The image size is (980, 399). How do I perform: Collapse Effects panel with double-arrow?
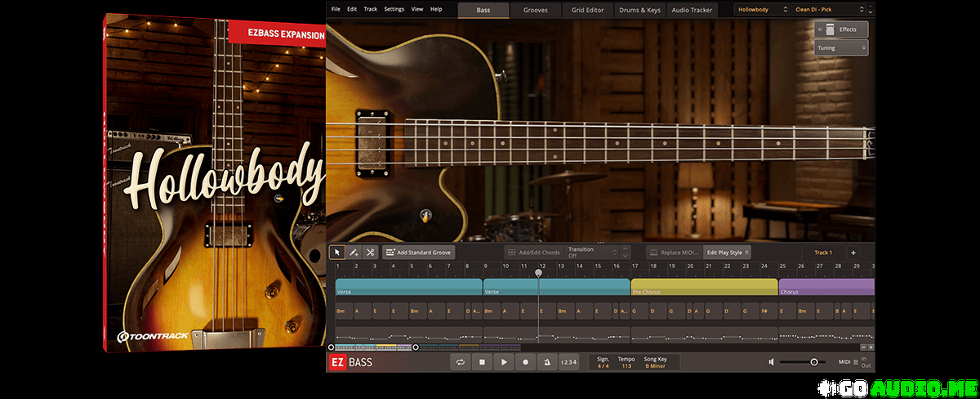(x=822, y=29)
